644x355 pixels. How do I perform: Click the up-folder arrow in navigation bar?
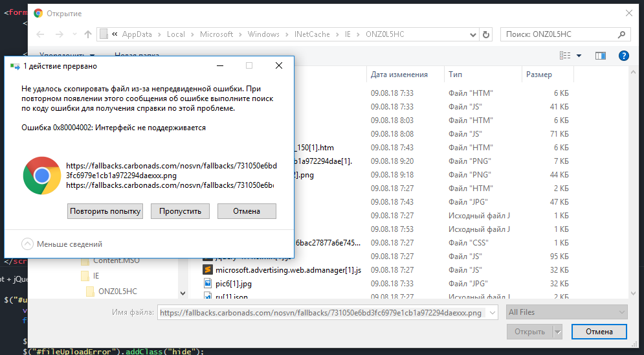pyautogui.click(x=88, y=34)
